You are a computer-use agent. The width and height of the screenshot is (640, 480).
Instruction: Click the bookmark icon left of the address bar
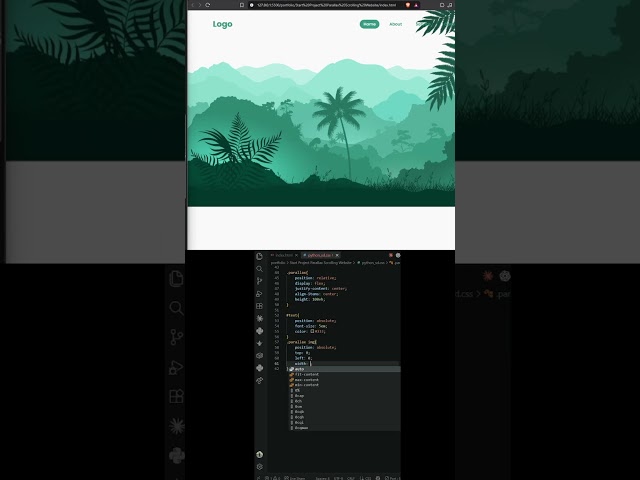pos(242,5)
